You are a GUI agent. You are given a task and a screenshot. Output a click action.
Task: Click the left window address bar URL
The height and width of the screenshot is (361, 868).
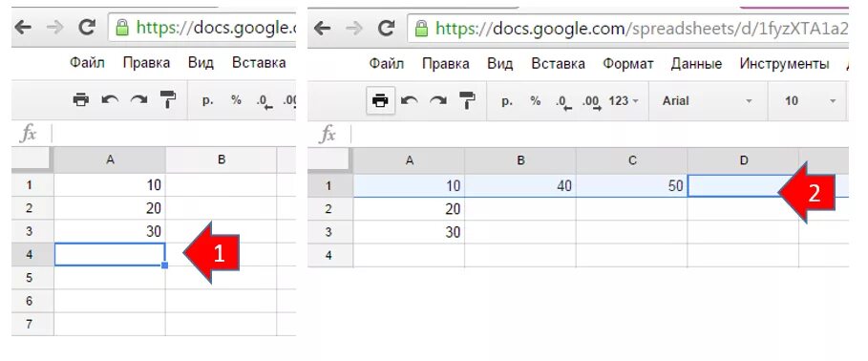(x=216, y=27)
